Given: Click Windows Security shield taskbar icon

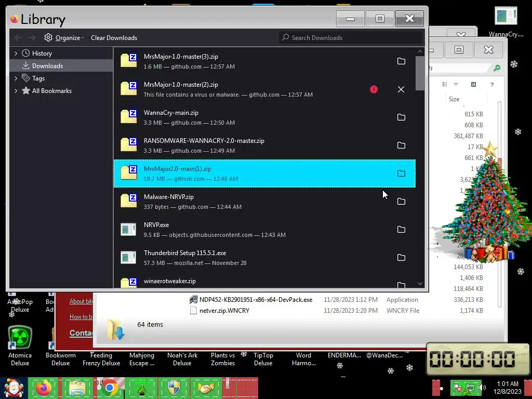Looking at the screenshot, I should point(174,388).
